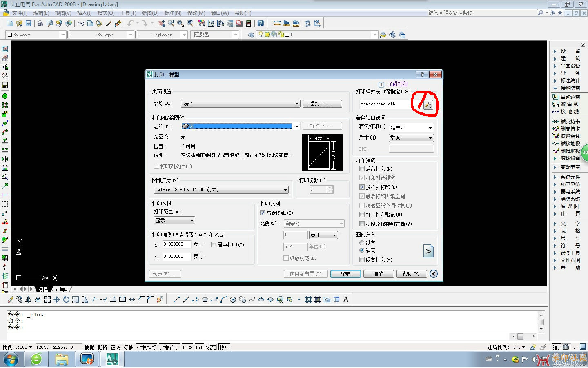Open printer/plotter name dropdown

pyautogui.click(x=241, y=126)
